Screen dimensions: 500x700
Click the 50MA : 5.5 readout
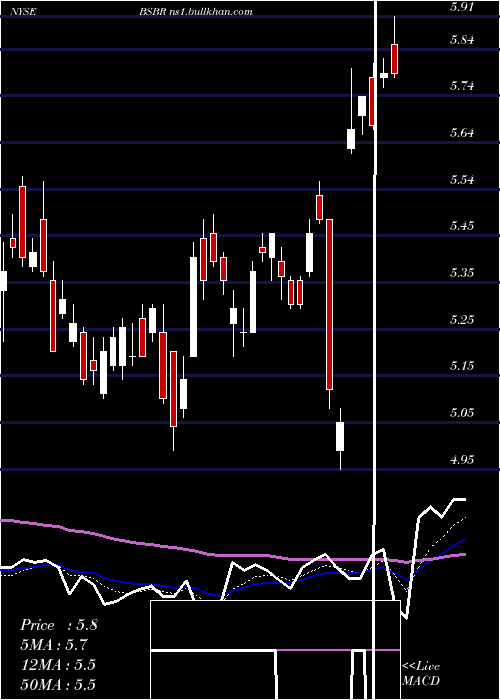click(x=58, y=684)
